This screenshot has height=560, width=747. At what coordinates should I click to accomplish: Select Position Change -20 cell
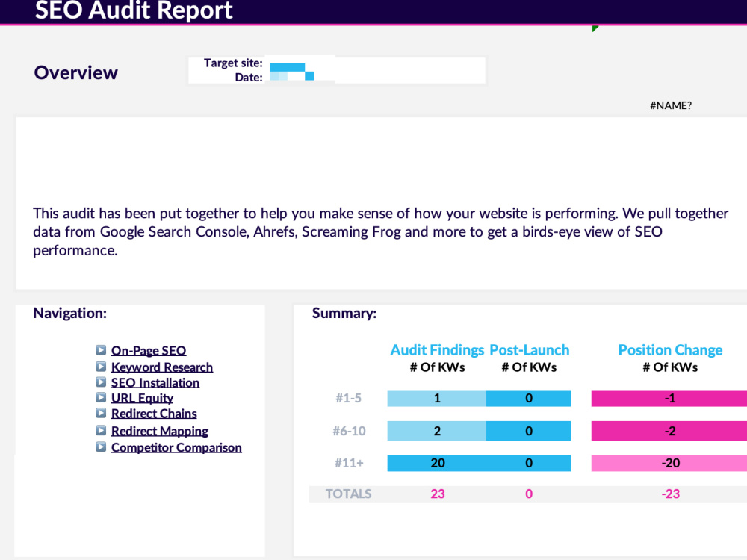pos(669,463)
